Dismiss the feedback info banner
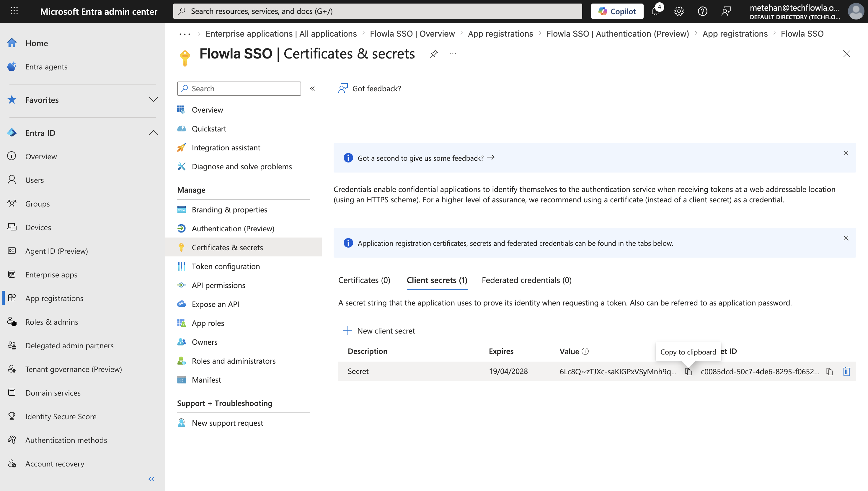The width and height of the screenshot is (868, 491). tap(846, 153)
